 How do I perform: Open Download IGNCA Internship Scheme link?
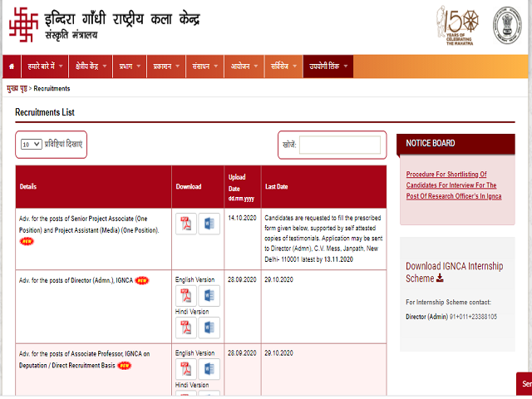(455, 273)
